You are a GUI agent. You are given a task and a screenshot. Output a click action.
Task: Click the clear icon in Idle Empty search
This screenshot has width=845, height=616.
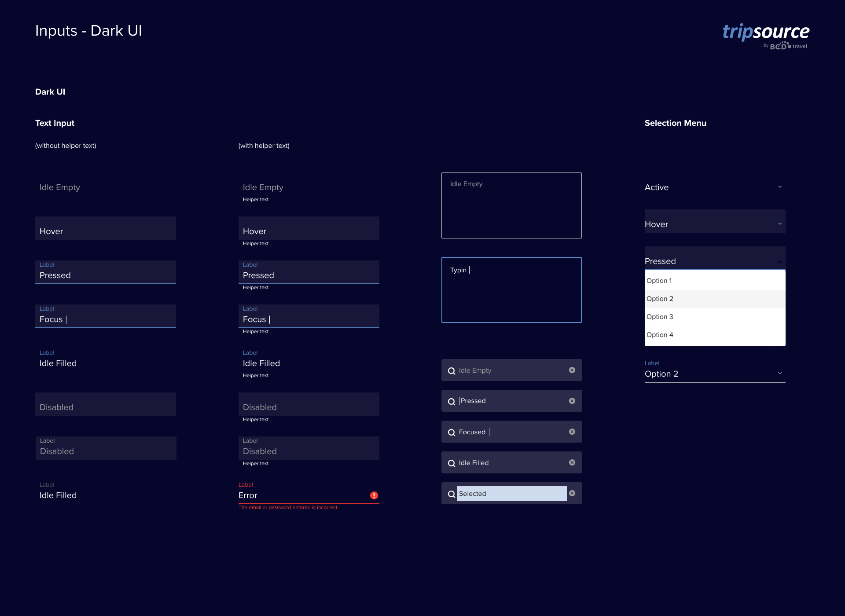pos(572,370)
